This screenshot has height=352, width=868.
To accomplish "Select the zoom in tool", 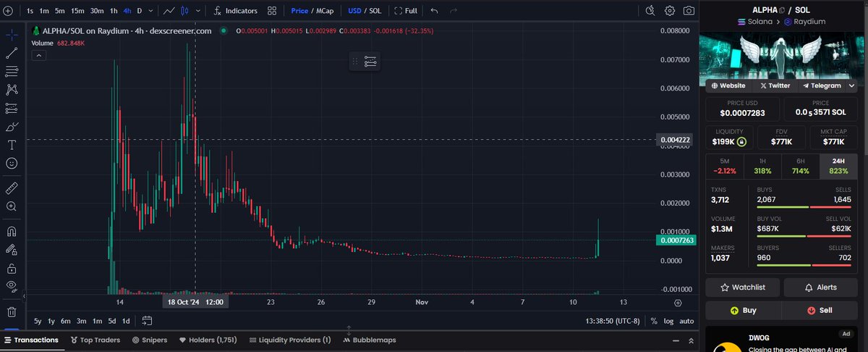I will [x=12, y=206].
